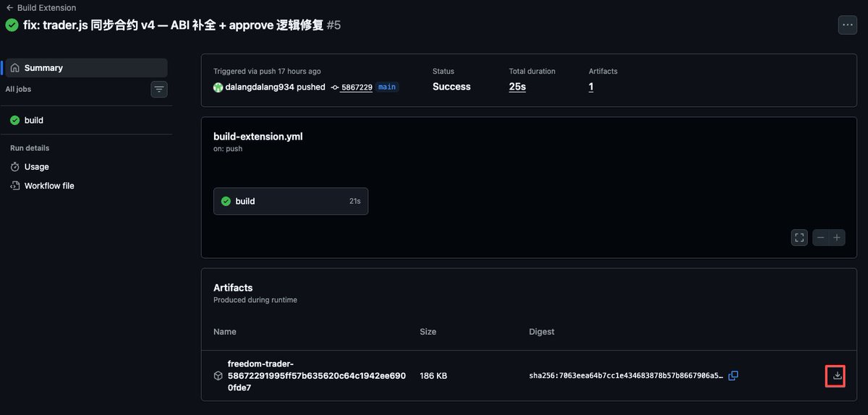
Task: Click the run title success check icon
Action: coord(12,25)
